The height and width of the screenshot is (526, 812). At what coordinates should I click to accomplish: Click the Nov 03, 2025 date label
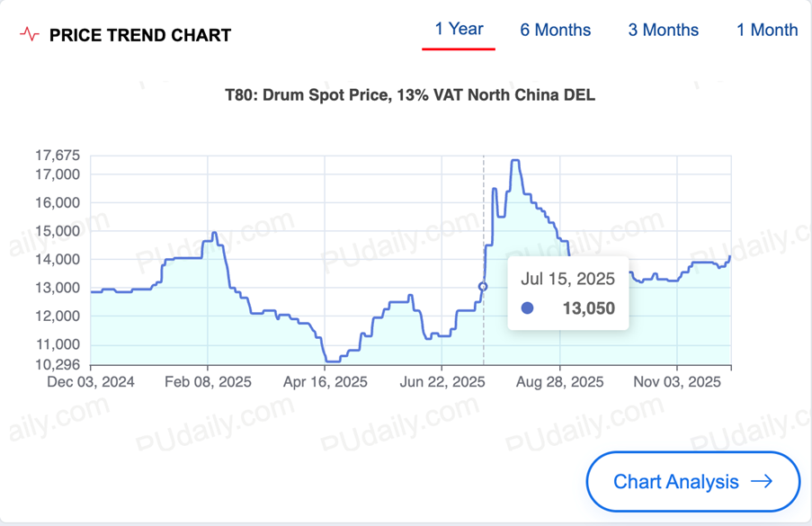[677, 381]
